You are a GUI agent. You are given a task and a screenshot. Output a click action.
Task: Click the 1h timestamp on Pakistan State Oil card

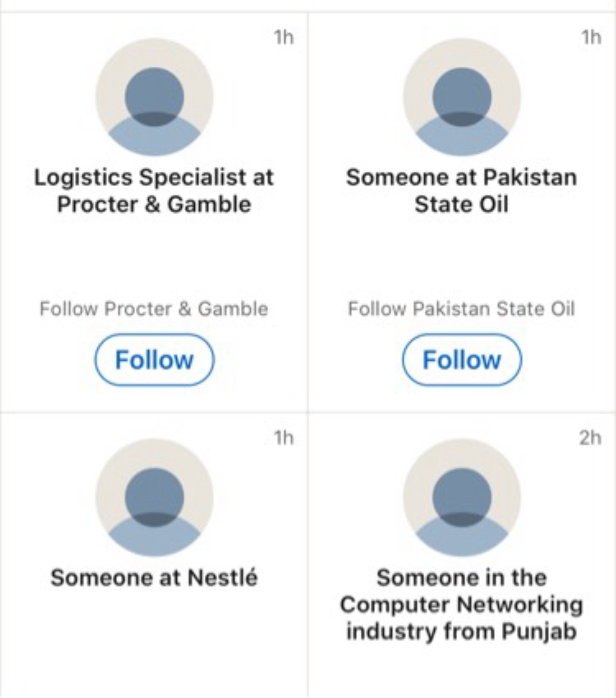[x=591, y=37]
